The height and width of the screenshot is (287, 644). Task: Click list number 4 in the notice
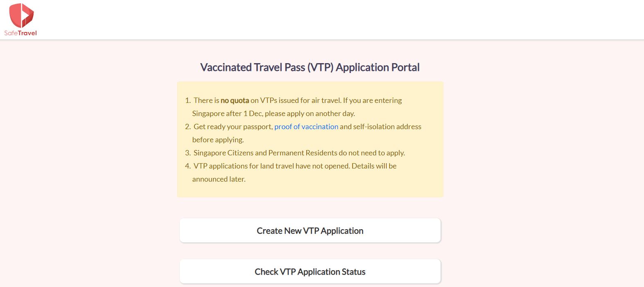coord(188,166)
